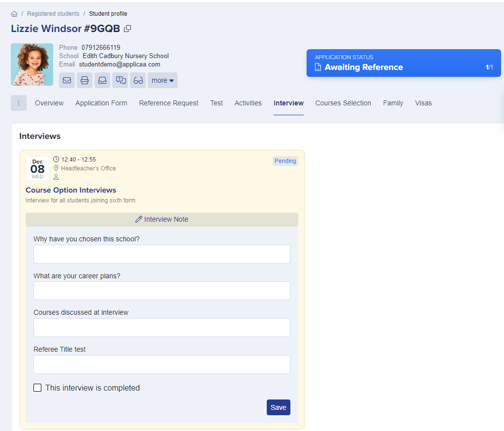This screenshot has width=504, height=431.
Task: Save the interview note
Action: pyautogui.click(x=278, y=407)
